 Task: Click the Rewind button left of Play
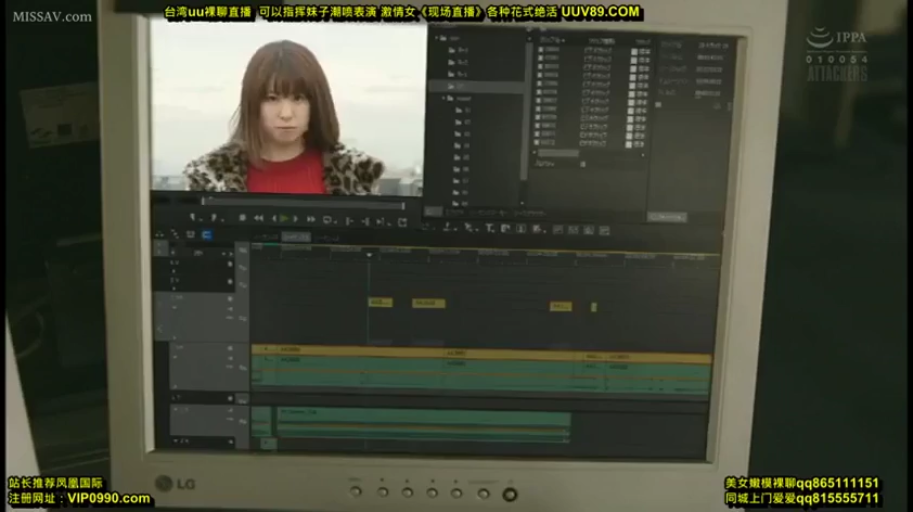(x=258, y=217)
